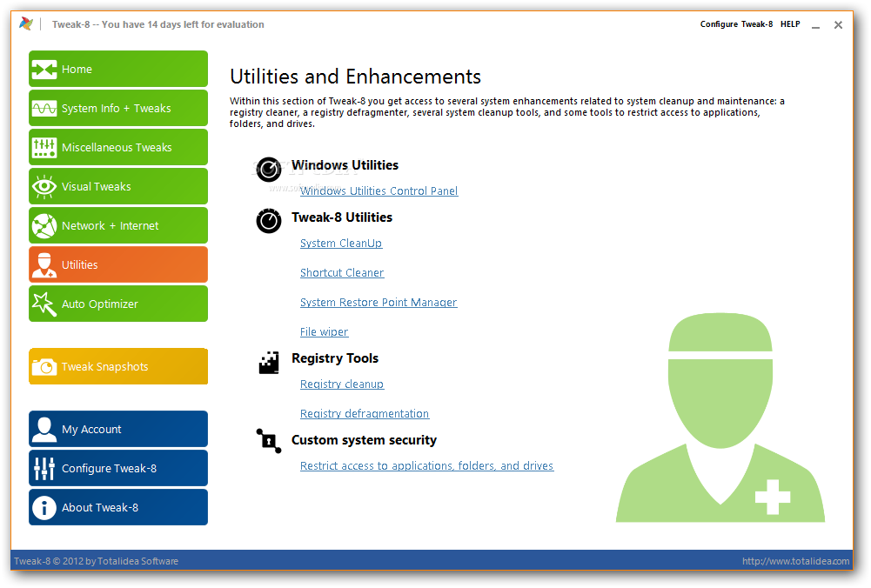Click the Home sidebar icon

pos(44,70)
